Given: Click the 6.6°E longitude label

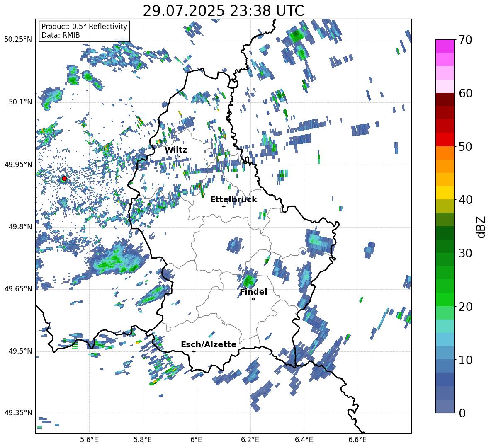Looking at the screenshot, I should click(357, 440).
